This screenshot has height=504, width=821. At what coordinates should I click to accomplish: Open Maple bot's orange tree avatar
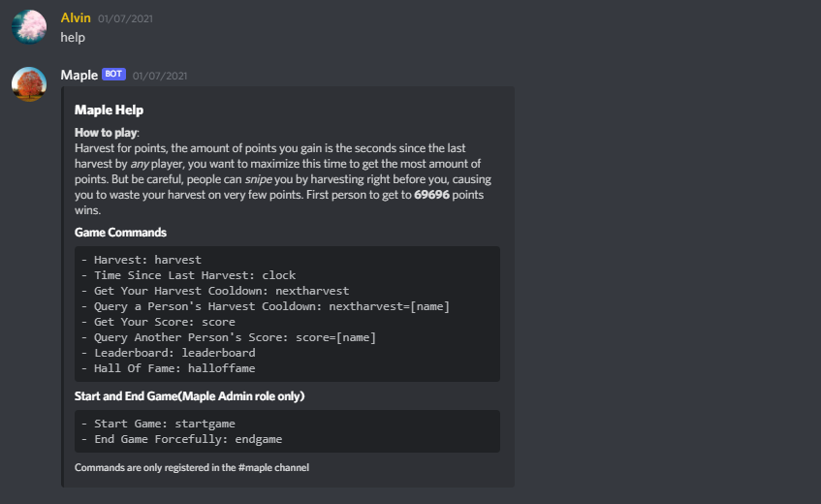point(29,83)
